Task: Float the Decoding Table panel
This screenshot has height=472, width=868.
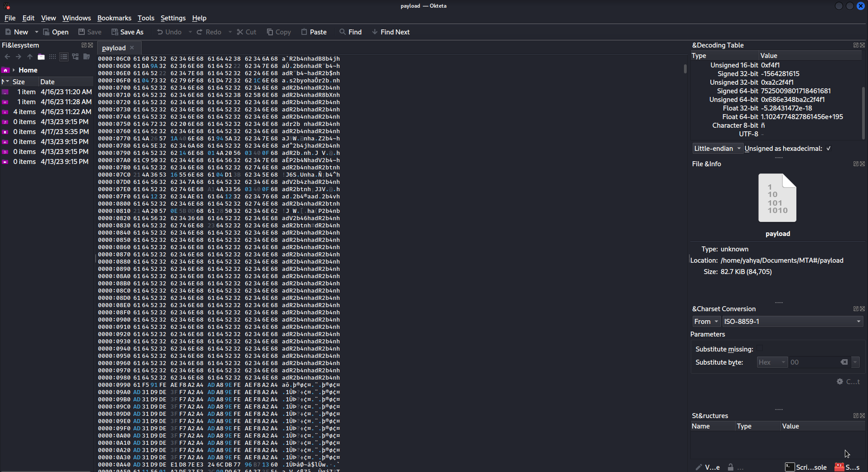Action: [x=856, y=45]
